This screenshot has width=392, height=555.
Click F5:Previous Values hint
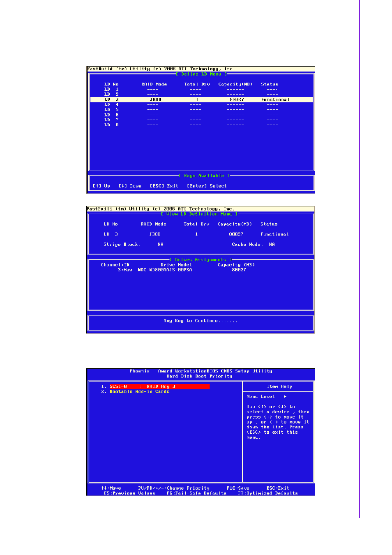point(129,493)
